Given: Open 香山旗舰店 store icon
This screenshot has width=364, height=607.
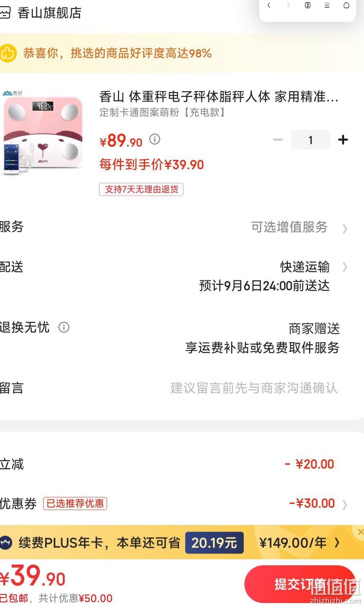Looking at the screenshot, I should click(5, 13).
